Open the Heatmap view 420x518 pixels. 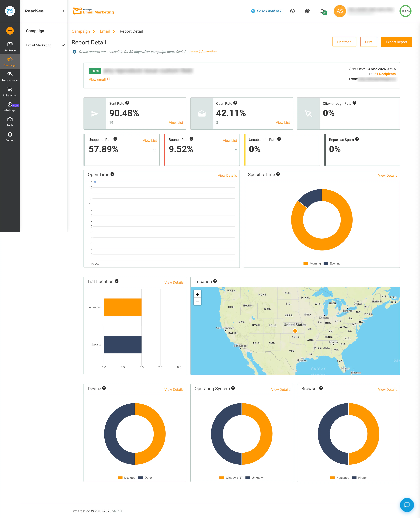click(344, 42)
